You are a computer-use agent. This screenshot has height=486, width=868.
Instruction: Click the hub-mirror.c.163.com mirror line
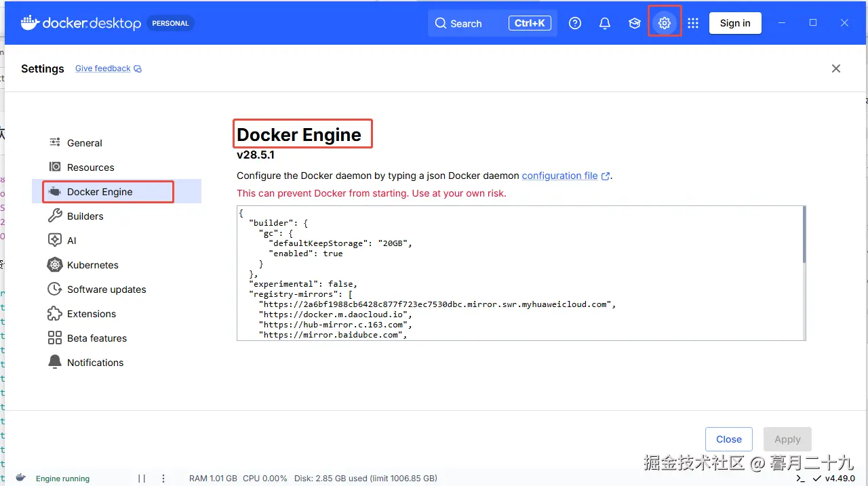coord(336,325)
